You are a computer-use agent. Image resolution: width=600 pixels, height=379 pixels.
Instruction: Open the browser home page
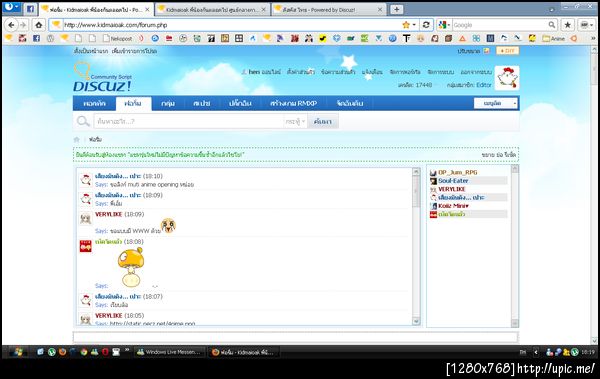pyautogui.click(x=39, y=25)
